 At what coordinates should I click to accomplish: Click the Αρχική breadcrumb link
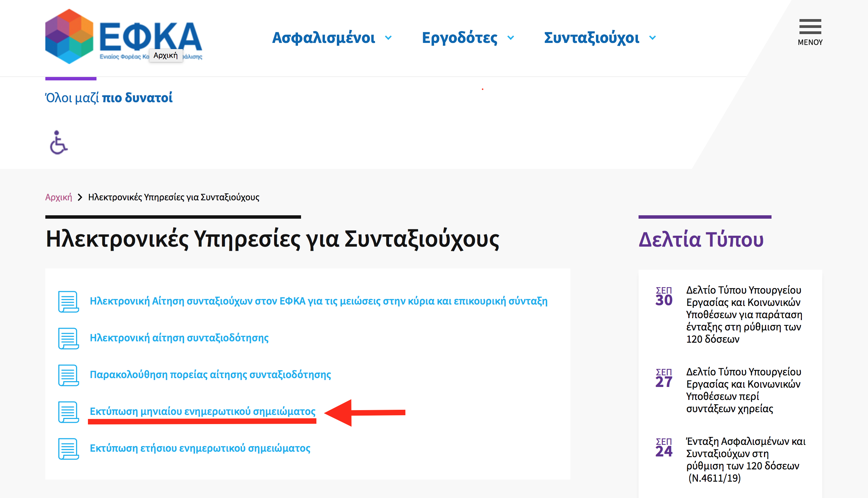(59, 197)
